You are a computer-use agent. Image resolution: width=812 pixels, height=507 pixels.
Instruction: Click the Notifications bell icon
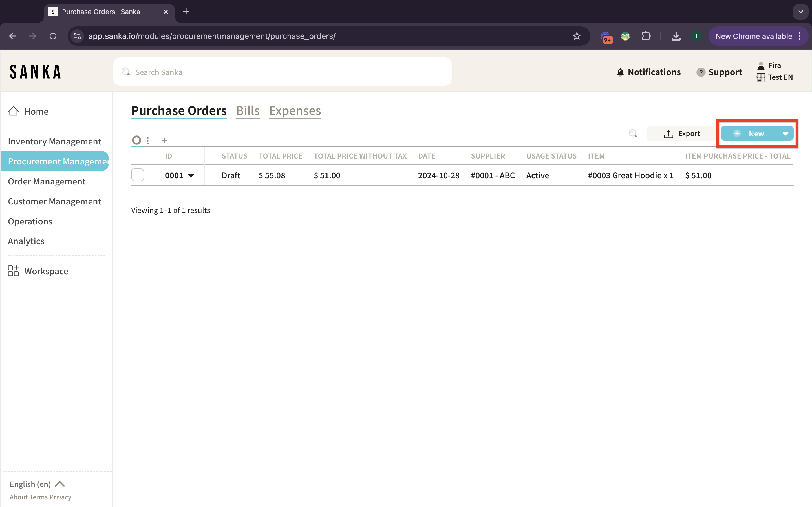tap(620, 72)
